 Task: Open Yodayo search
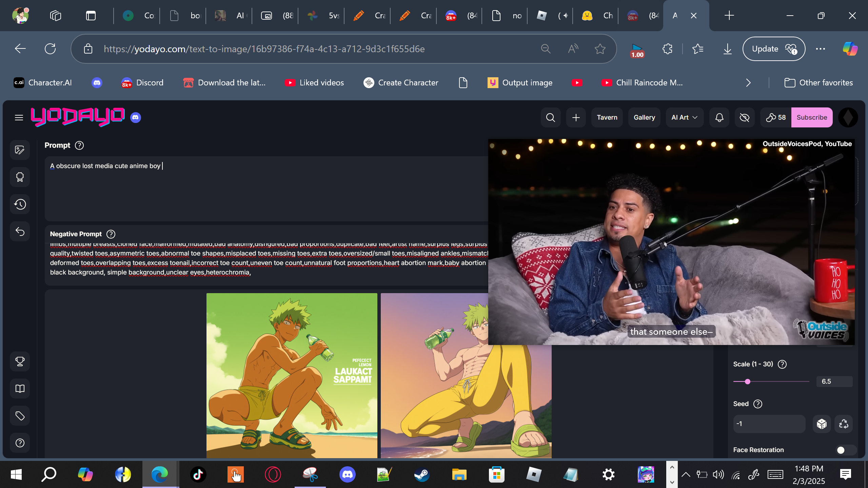coord(551,118)
